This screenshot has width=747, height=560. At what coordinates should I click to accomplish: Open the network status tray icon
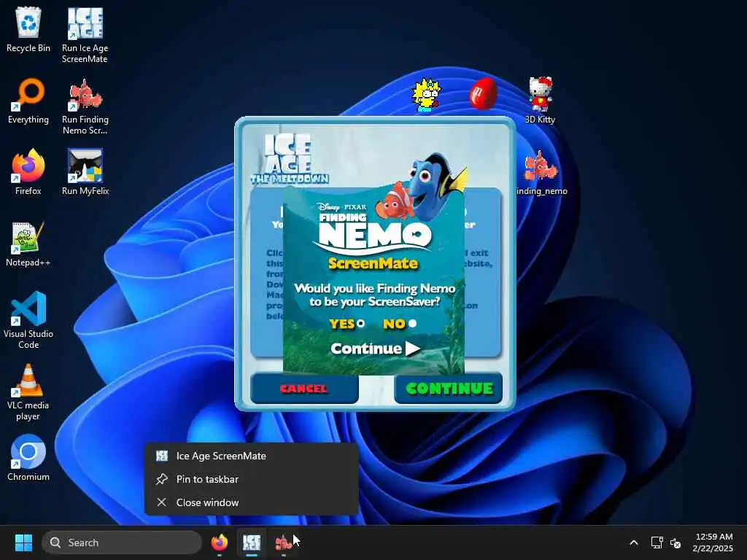pyautogui.click(x=657, y=542)
